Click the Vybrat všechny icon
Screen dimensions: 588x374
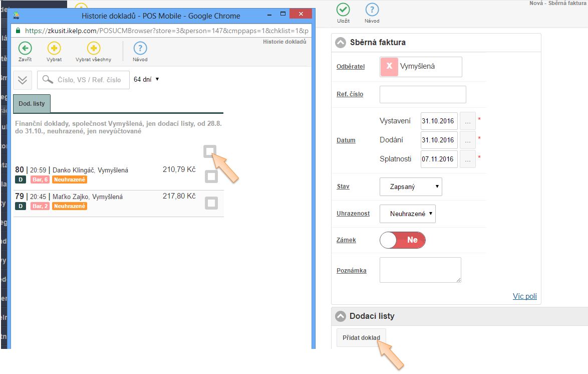tap(93, 49)
